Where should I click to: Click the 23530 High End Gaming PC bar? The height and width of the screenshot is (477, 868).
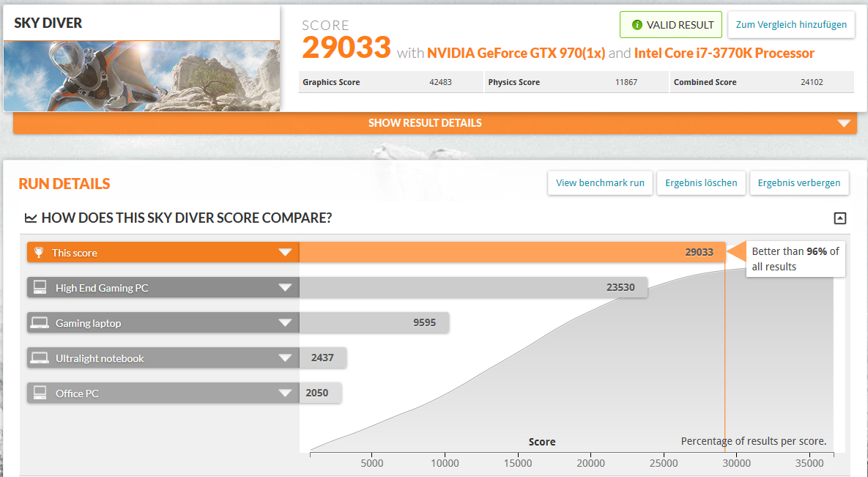473,287
